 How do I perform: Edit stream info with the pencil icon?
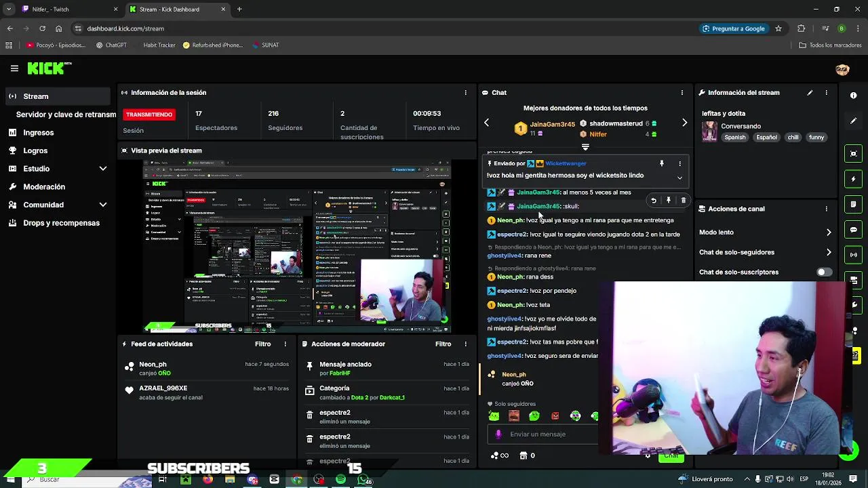810,93
